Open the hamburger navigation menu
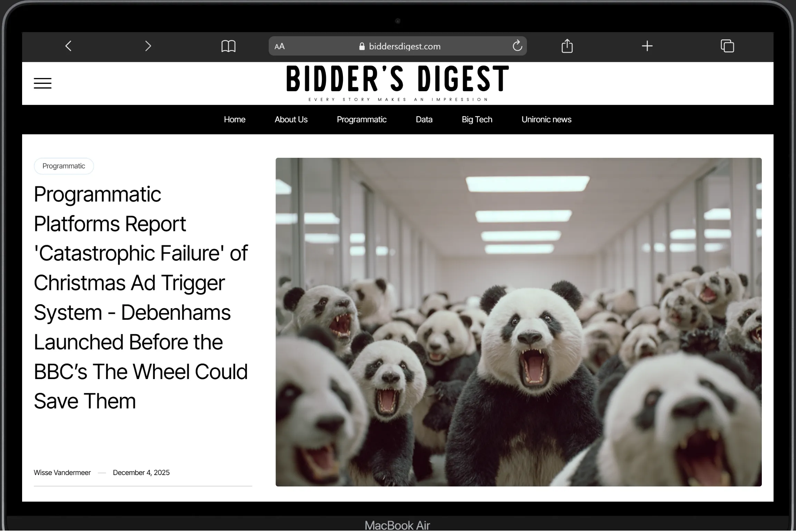The height and width of the screenshot is (532, 796). (x=42, y=83)
